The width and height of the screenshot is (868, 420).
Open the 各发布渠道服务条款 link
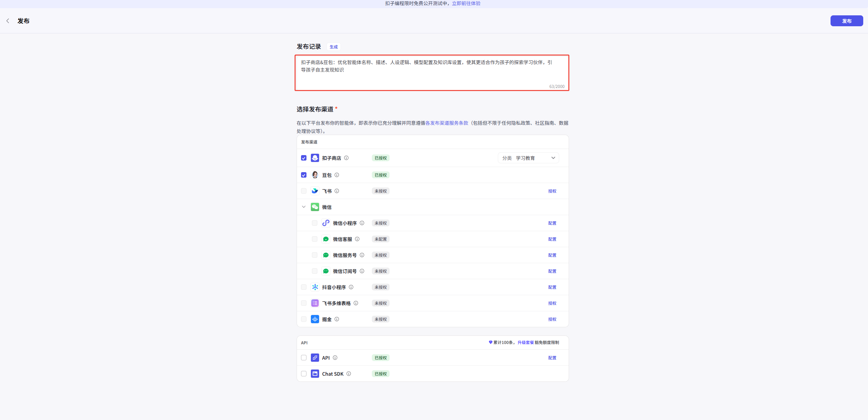[446, 123]
